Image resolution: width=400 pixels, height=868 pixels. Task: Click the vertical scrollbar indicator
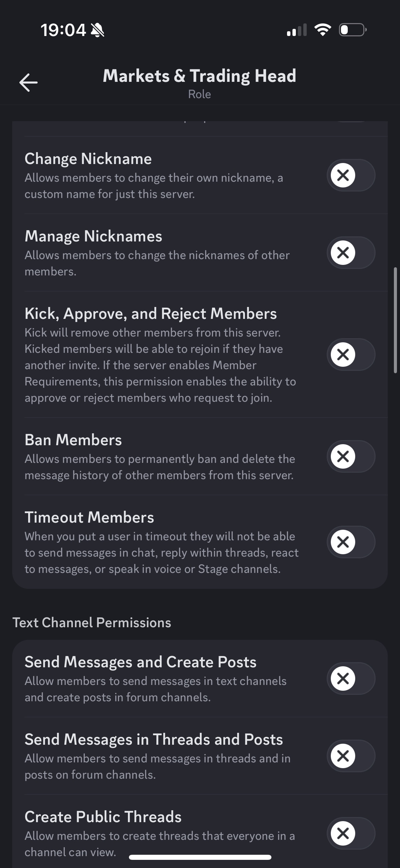click(395, 320)
